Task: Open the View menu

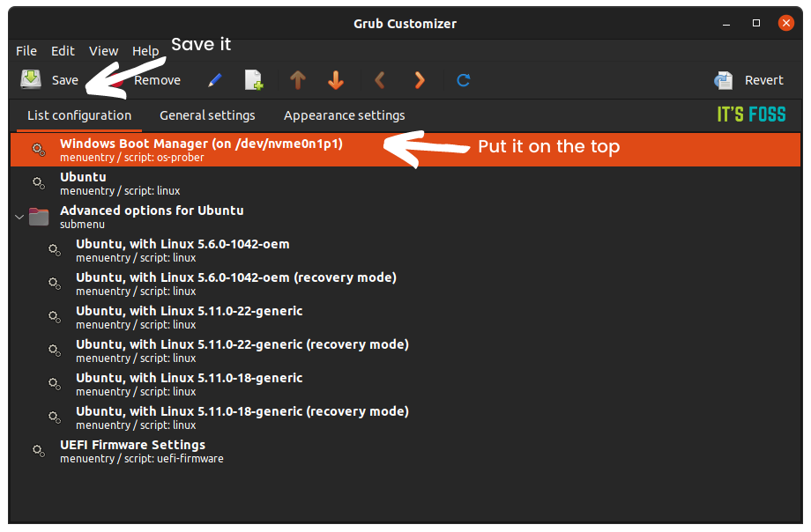Action: tap(103, 51)
